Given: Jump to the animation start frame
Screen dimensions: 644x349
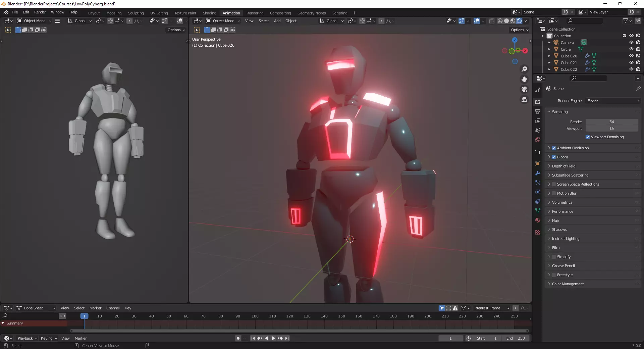Looking at the screenshot, I should pos(253,338).
